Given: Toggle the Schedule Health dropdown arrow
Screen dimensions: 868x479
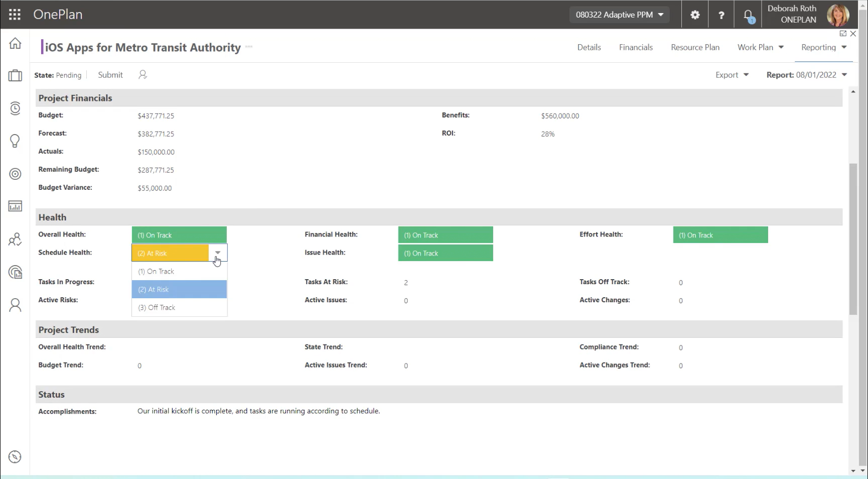Looking at the screenshot, I should (x=218, y=253).
